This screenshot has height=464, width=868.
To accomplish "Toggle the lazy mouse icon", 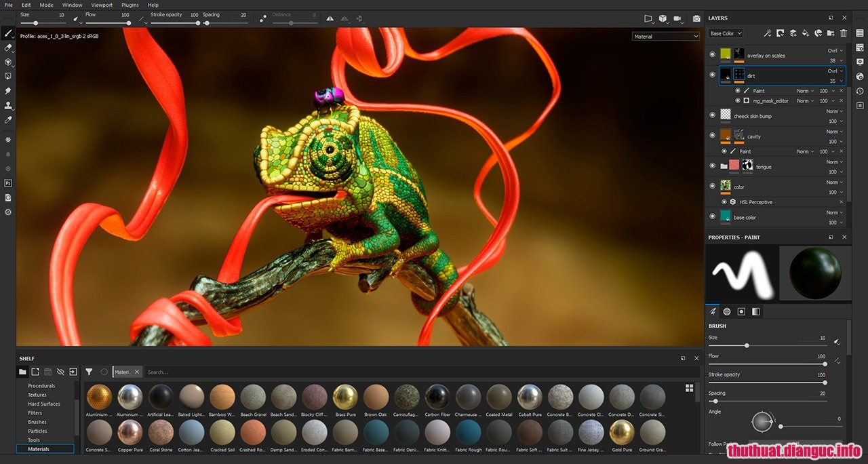I will click(263, 19).
